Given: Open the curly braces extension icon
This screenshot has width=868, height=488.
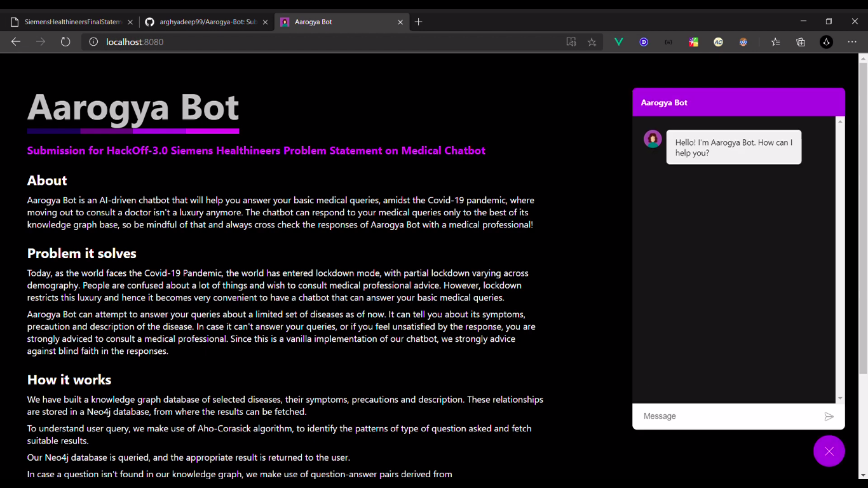Looking at the screenshot, I should click(x=668, y=42).
